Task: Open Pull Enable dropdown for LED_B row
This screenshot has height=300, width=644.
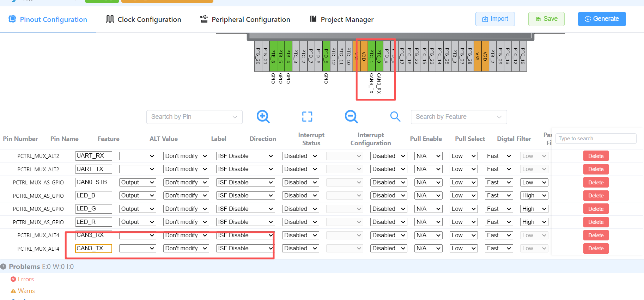Action: (x=389, y=196)
